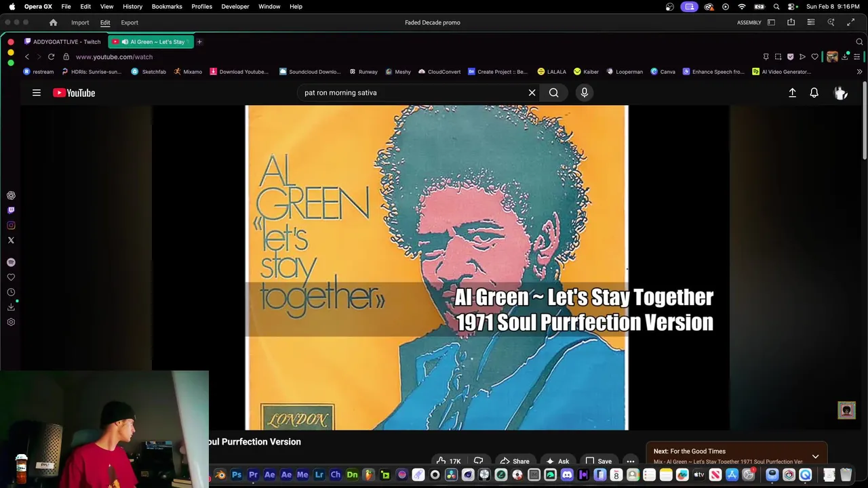868x488 pixels.
Task: Open sidebar settings gear
Action: (11, 322)
